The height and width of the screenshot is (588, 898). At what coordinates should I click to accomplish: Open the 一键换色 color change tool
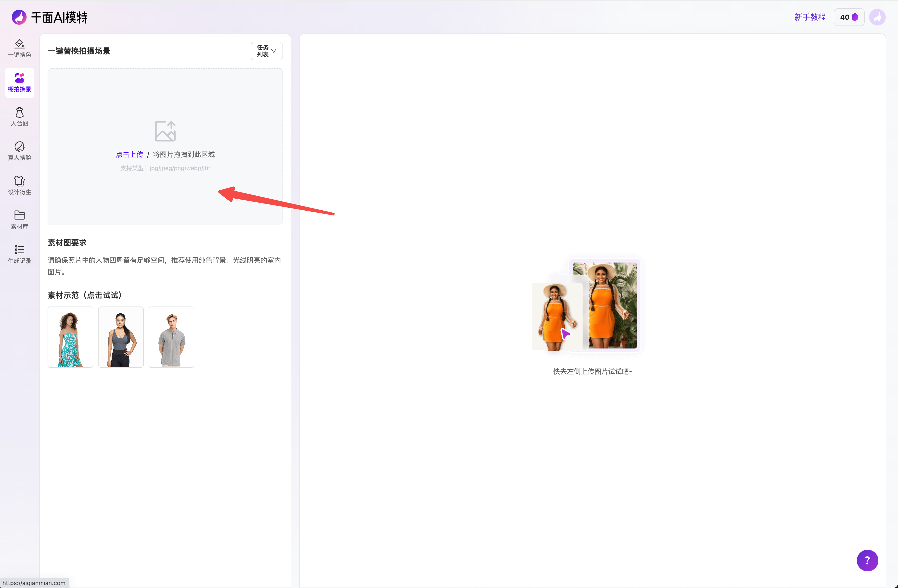tap(20, 48)
